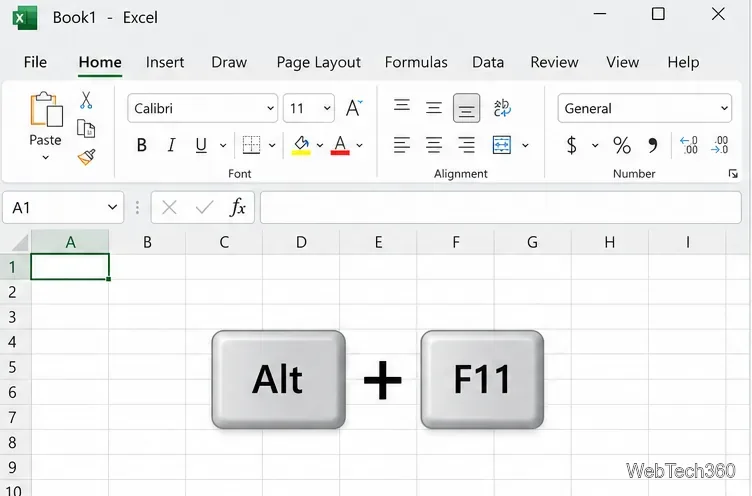
Task: Open the font size 11 dropdown
Action: [327, 108]
